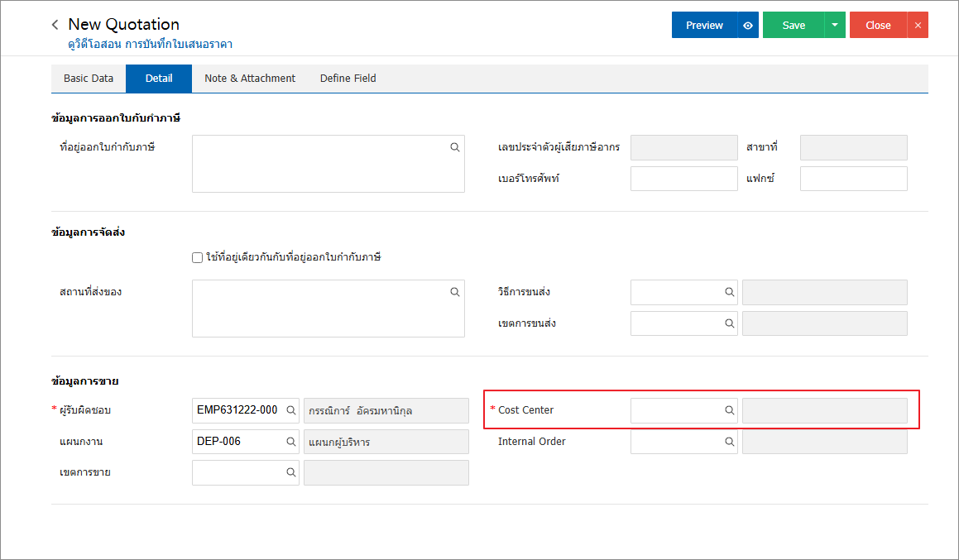Click the green Save button
Image resolution: width=959 pixels, height=560 pixels.
794,26
